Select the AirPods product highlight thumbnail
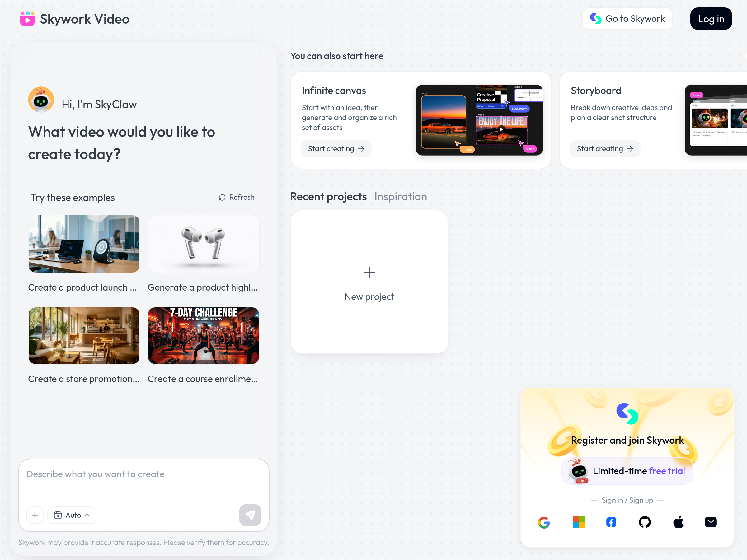 (203, 244)
